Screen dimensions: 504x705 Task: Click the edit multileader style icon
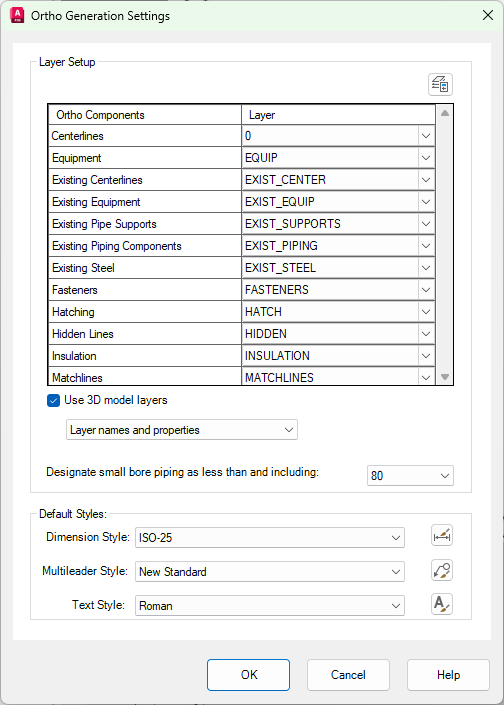(x=442, y=570)
